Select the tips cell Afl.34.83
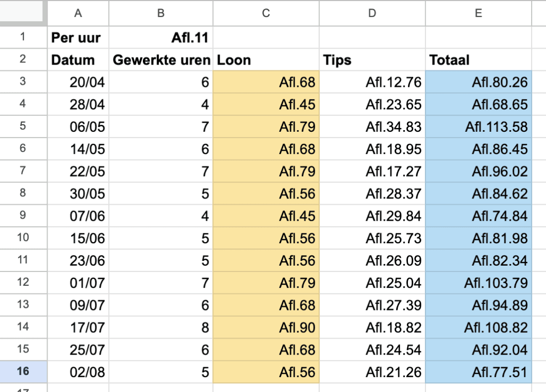The height and width of the screenshot is (392, 546). point(372,127)
